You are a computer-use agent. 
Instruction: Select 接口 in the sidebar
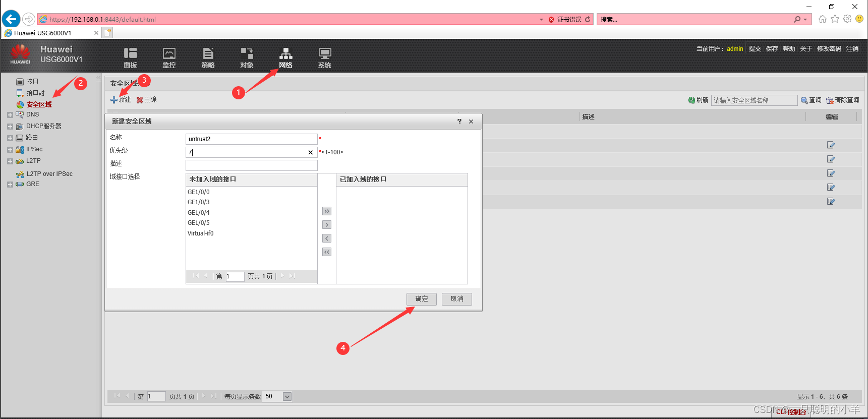click(32, 81)
